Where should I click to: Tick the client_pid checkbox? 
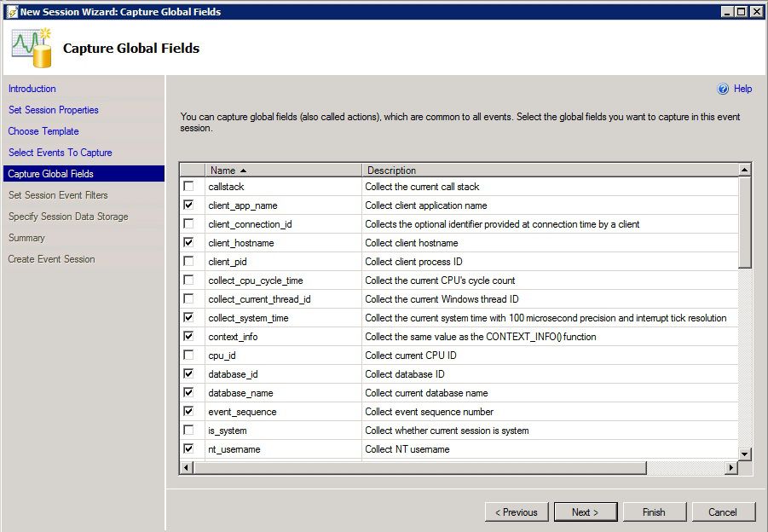click(188, 261)
